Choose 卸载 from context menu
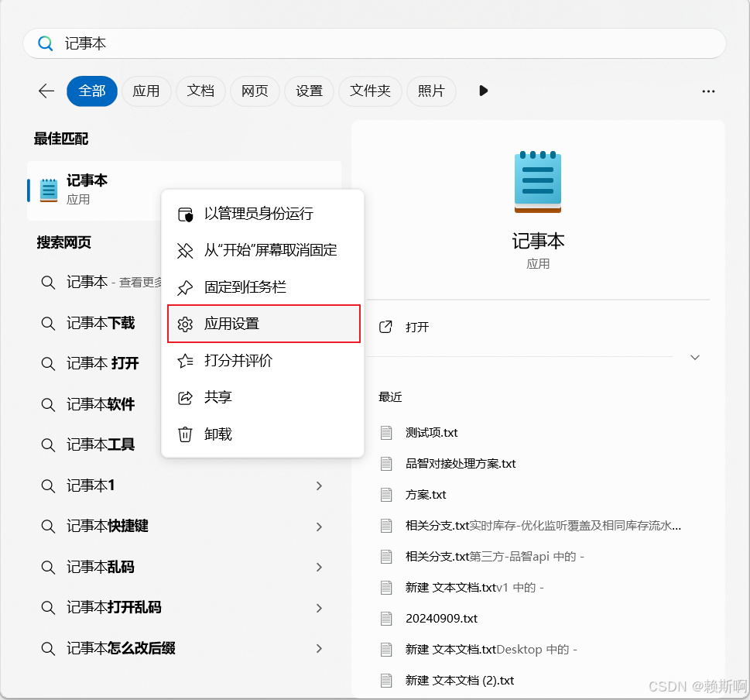 (263, 434)
